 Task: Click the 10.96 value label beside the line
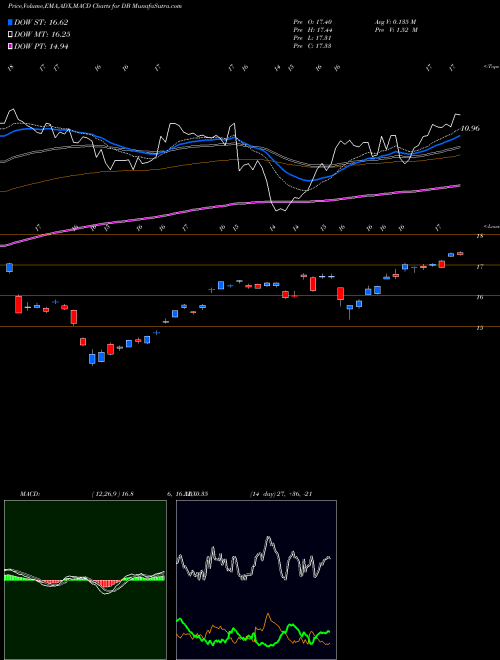click(x=470, y=128)
